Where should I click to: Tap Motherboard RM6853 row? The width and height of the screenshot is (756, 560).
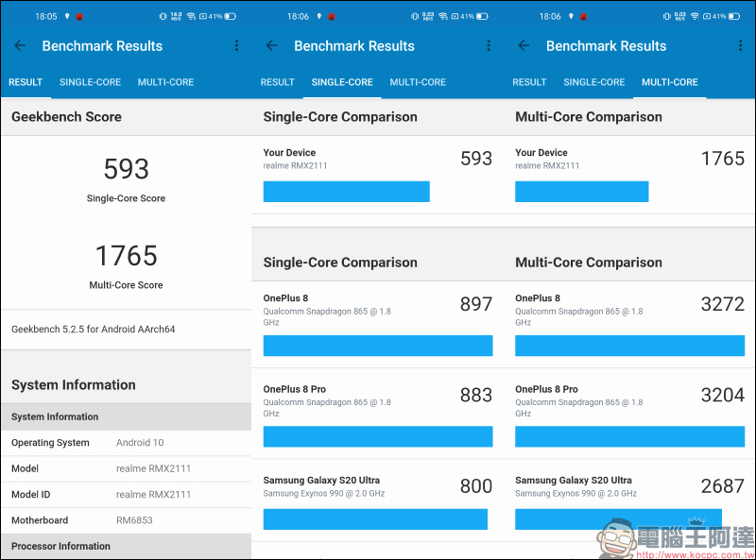127,520
